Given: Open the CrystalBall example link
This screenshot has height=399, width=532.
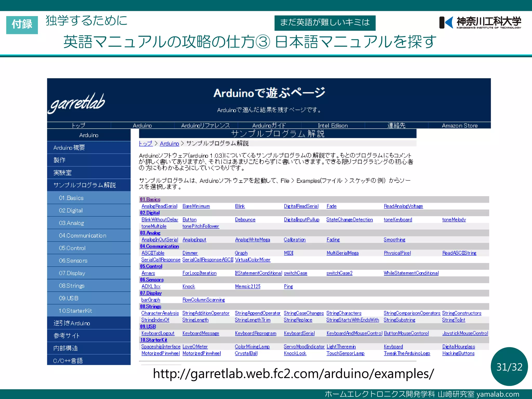Looking at the screenshot, I should click(x=246, y=354).
